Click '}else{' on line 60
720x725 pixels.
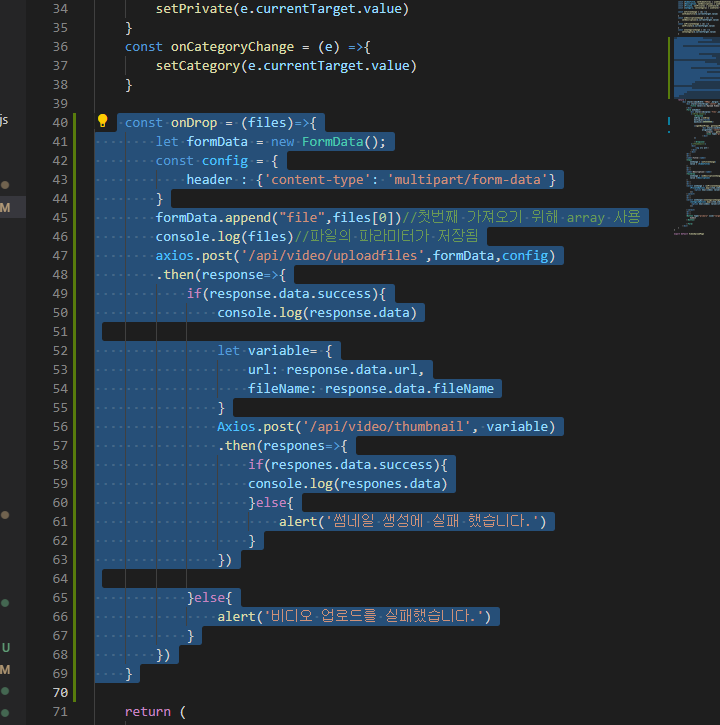(271, 503)
